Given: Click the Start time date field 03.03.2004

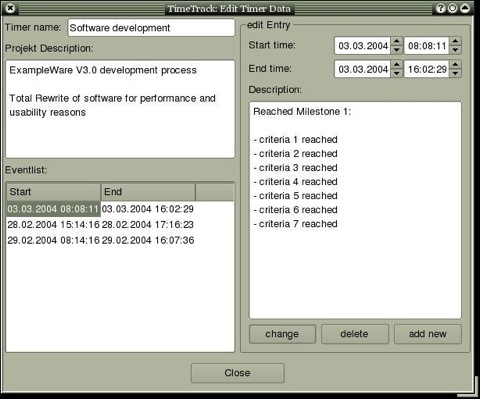Looking at the screenshot, I should (x=363, y=46).
